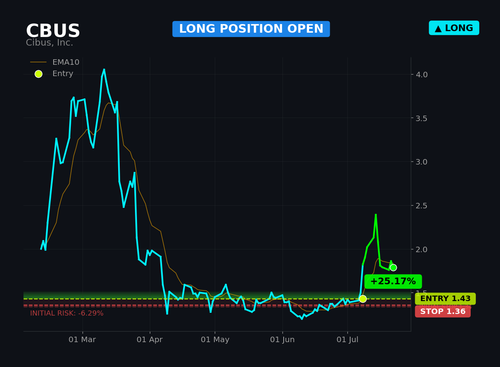The image size is (500, 367).
Task: Click the 2.5 price axis label
Action: (x=422, y=206)
